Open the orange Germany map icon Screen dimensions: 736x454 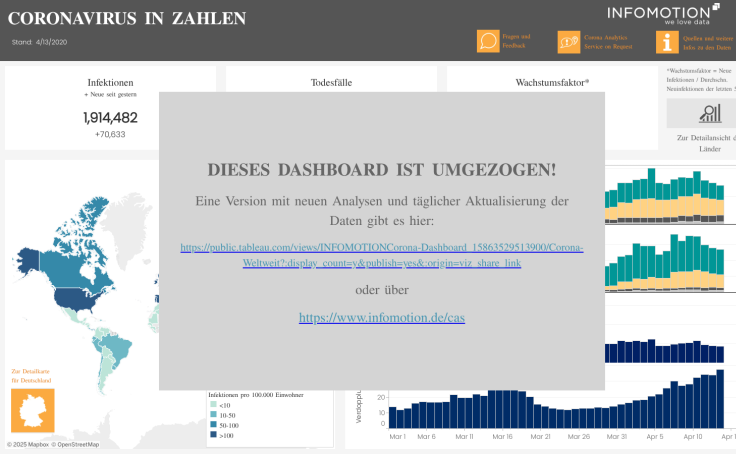[32, 410]
